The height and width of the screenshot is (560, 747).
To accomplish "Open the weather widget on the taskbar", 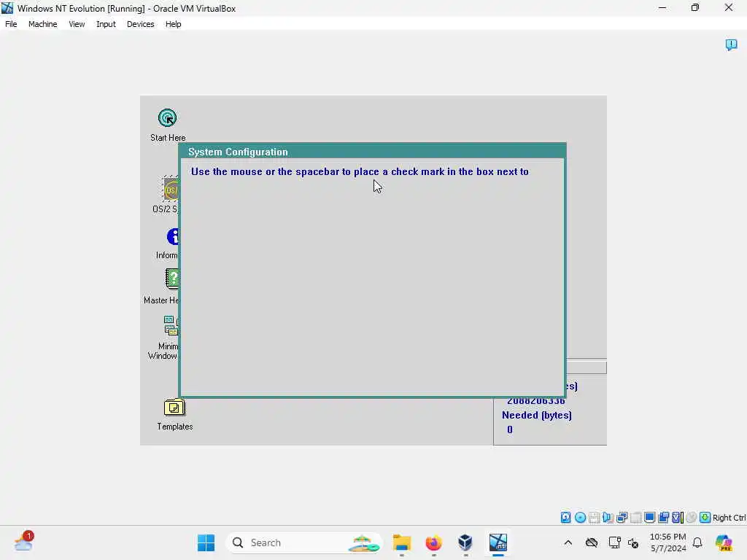I will pos(24,542).
